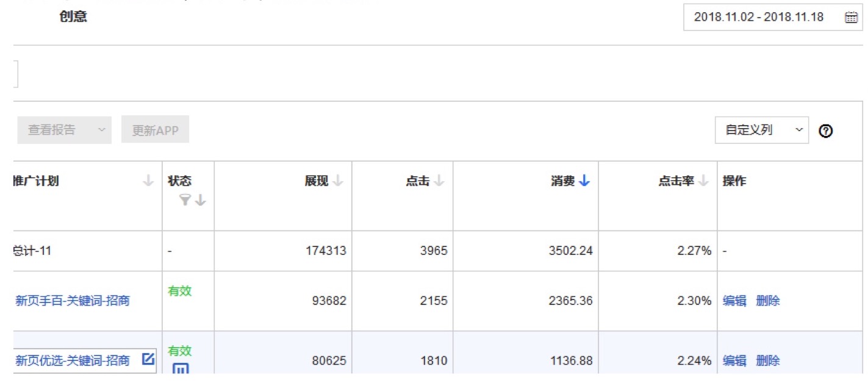Open date range 2018.11.02 - 2018.11.18 selector

coord(758,17)
